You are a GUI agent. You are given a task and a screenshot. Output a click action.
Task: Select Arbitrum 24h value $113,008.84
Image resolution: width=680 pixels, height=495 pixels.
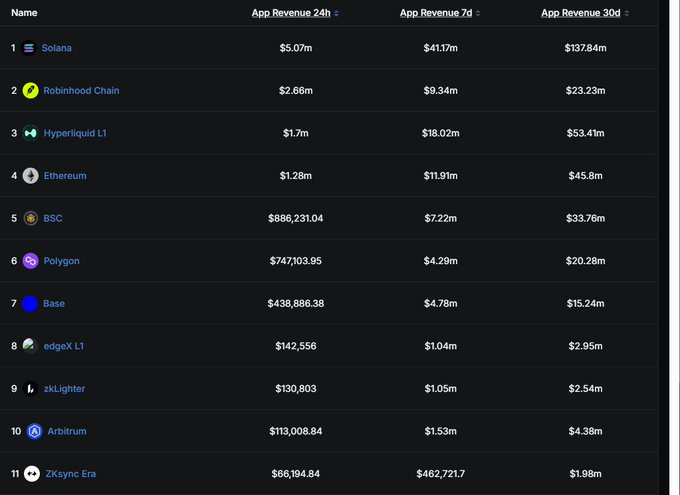tap(296, 431)
